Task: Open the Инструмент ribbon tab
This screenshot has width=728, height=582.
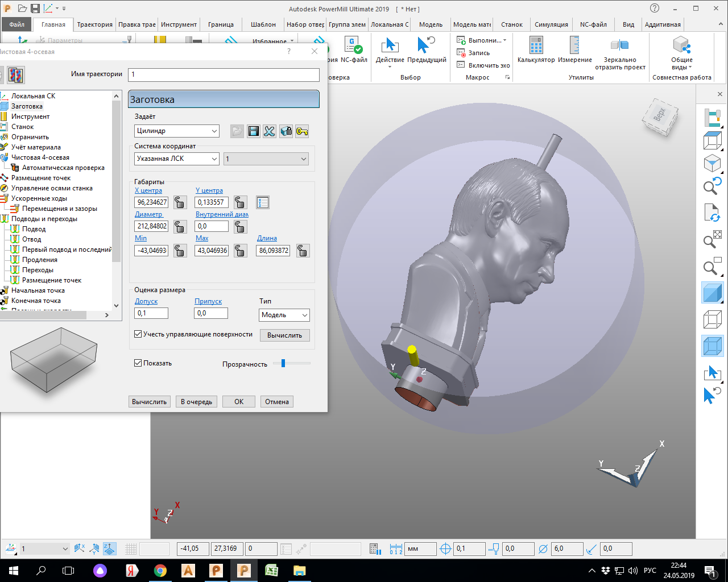Action: click(x=179, y=24)
